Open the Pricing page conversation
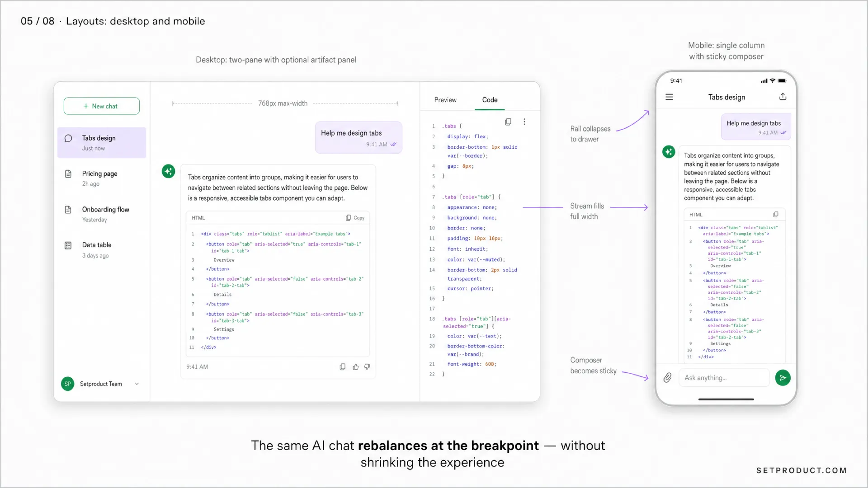 click(101, 178)
